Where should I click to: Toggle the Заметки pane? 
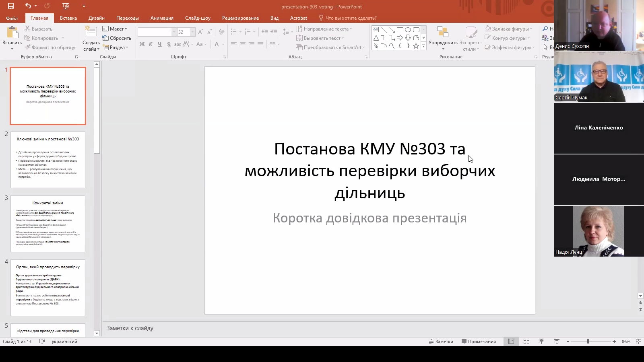441,341
